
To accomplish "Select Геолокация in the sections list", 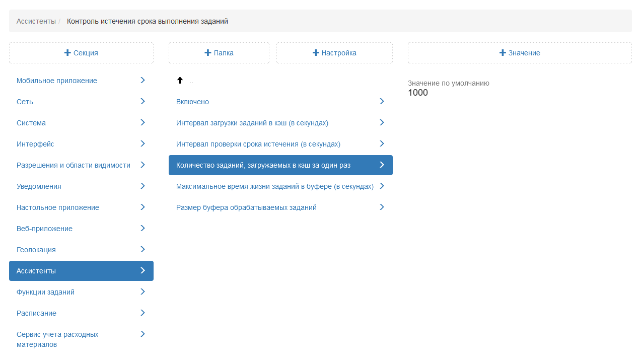I will (x=36, y=250).
